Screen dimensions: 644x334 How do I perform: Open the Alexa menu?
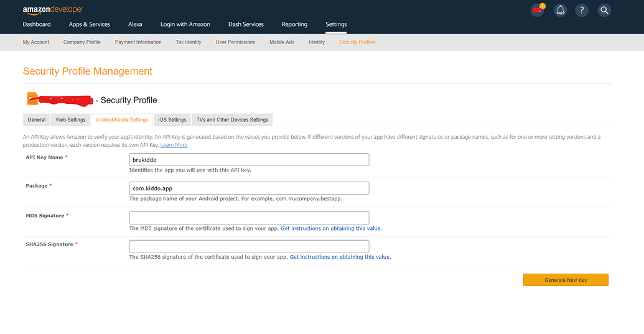(135, 24)
